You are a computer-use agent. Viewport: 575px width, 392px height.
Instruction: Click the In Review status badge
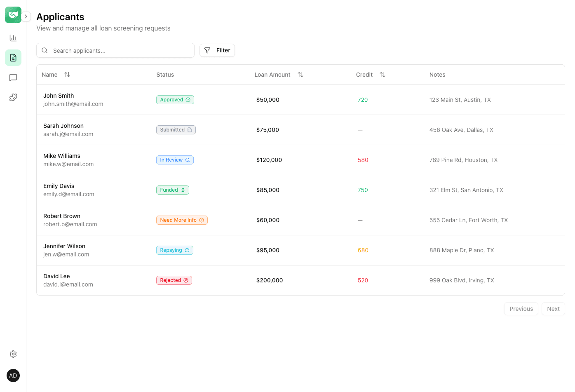[175, 160]
